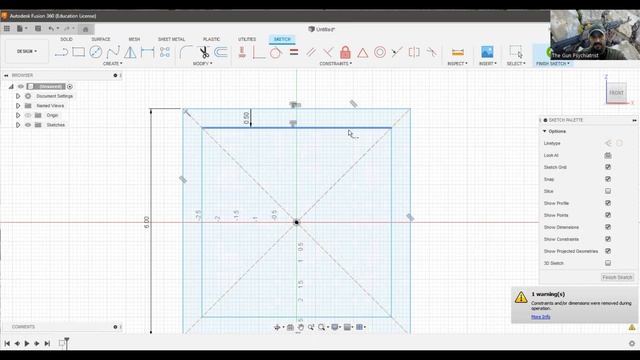Select the Circle sketch tool
Image resolution: width=640 pixels, height=360 pixels.
point(96,52)
